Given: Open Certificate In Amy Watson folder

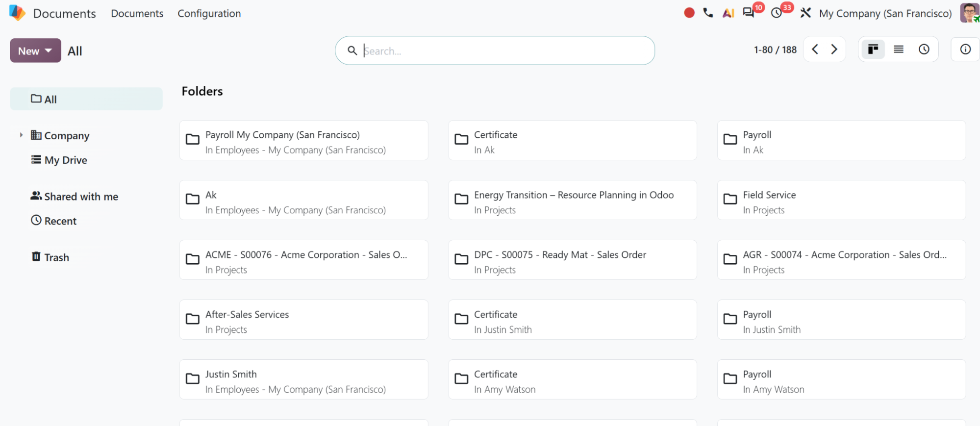Looking at the screenshot, I should click(x=573, y=379).
